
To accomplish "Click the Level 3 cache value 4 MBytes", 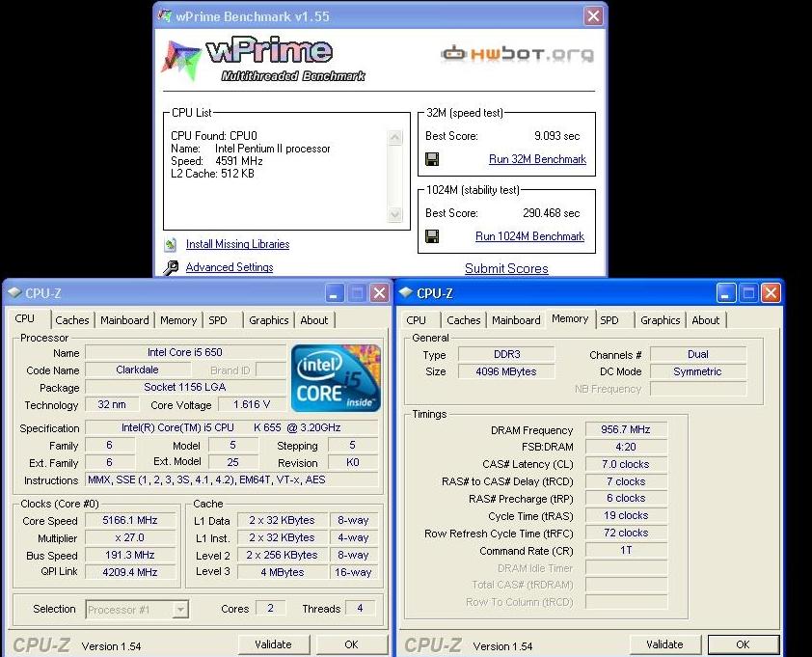I will (x=283, y=572).
